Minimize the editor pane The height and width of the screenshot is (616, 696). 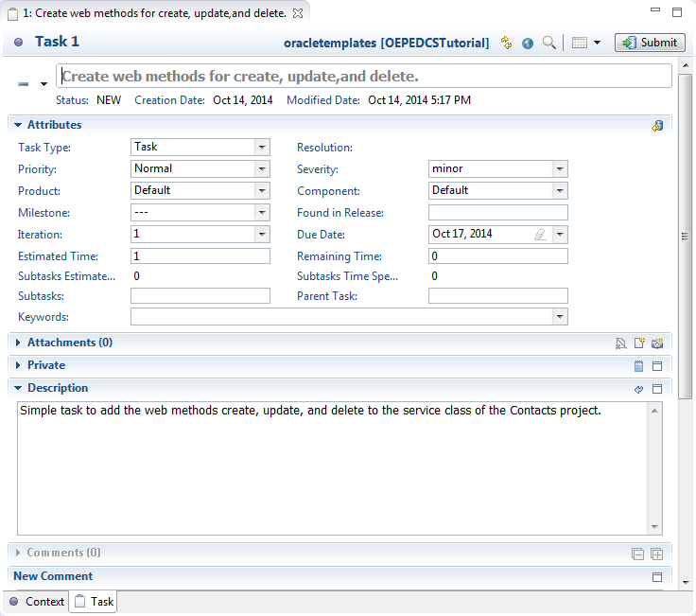(655, 9)
